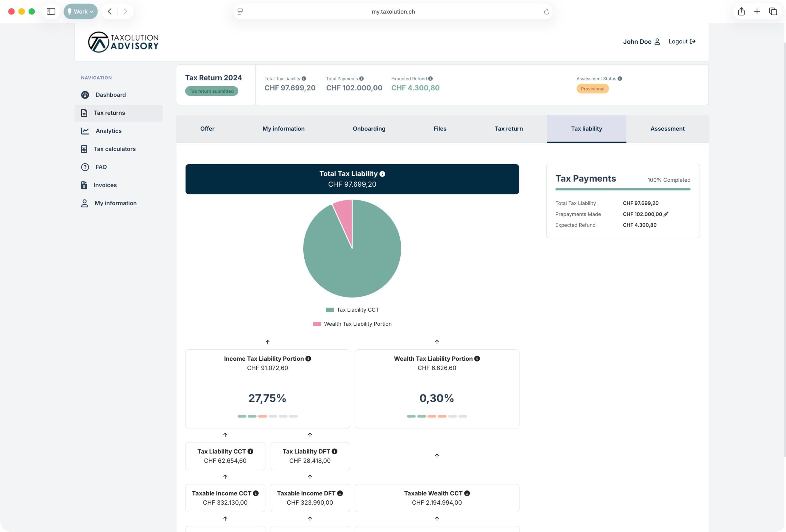Click the pencil icon next to Prepayments Made
Image resolution: width=786 pixels, height=532 pixels.
pyautogui.click(x=666, y=214)
